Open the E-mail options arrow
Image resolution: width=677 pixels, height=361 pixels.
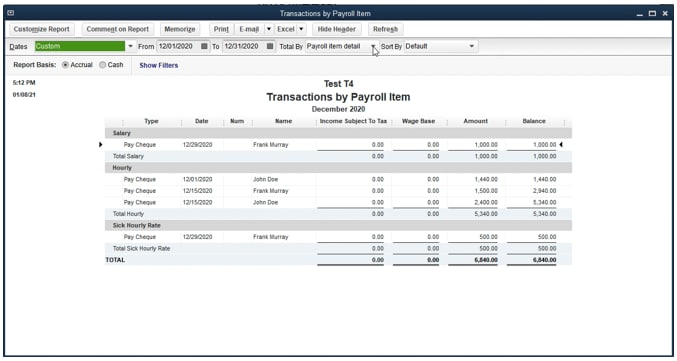click(x=268, y=29)
